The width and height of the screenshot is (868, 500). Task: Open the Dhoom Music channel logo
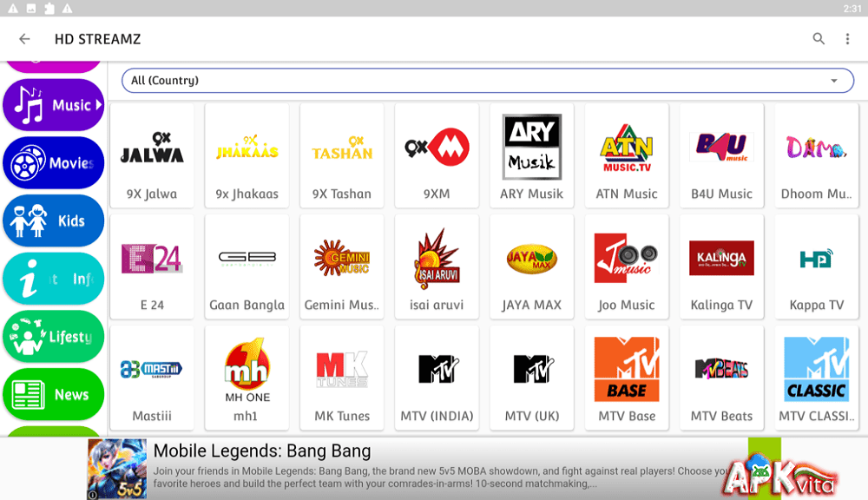coord(817,148)
